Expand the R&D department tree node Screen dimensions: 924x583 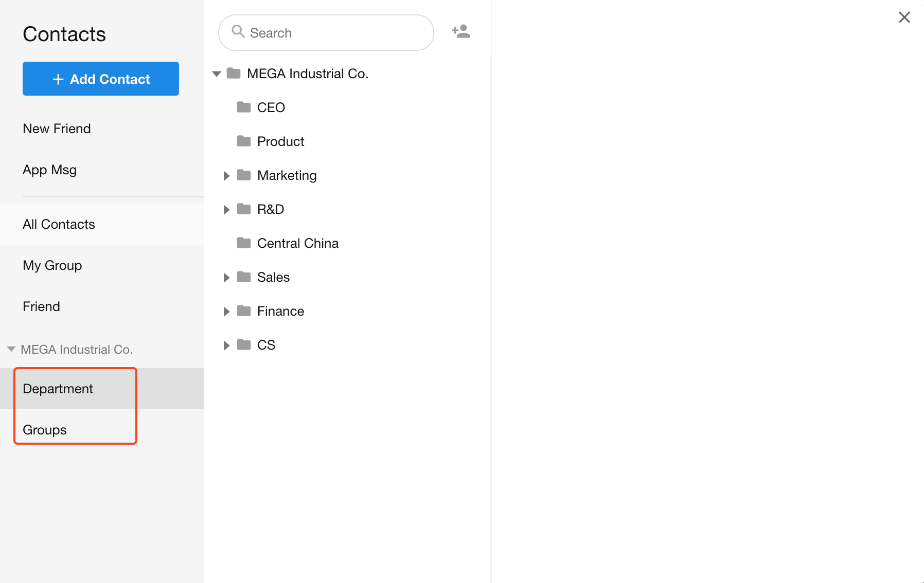coord(226,210)
